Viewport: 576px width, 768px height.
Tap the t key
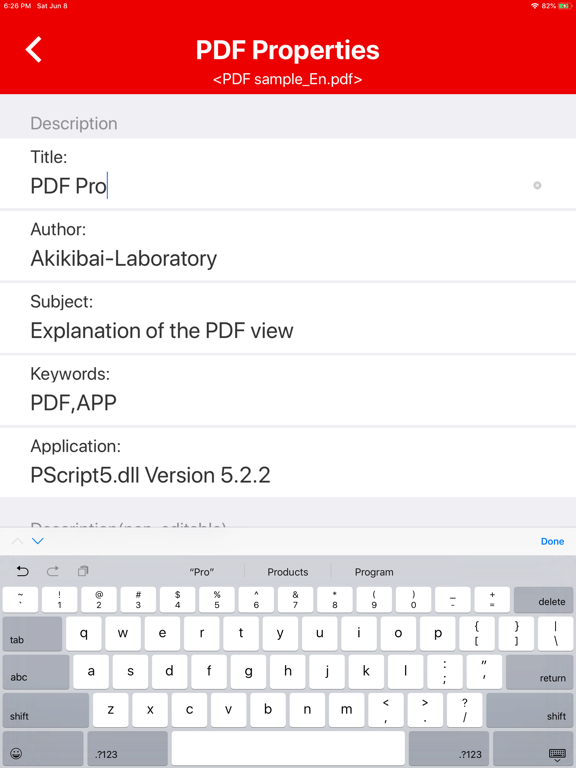click(x=241, y=633)
